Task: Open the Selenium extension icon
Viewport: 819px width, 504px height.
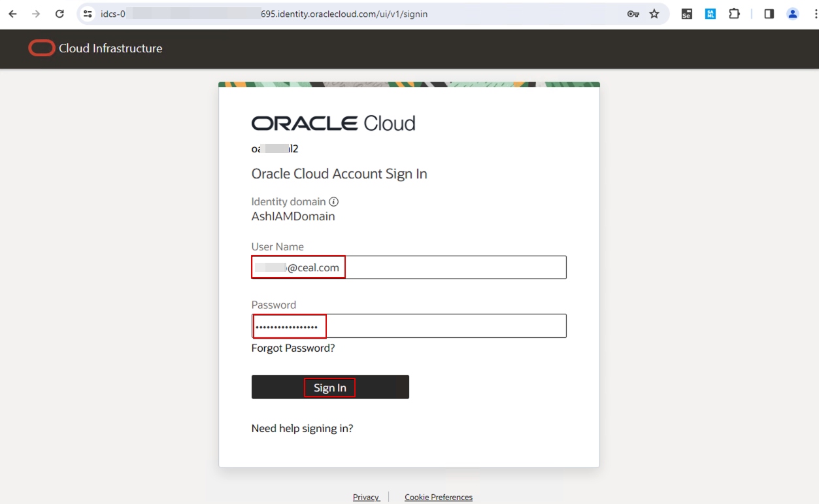Action: pos(687,14)
